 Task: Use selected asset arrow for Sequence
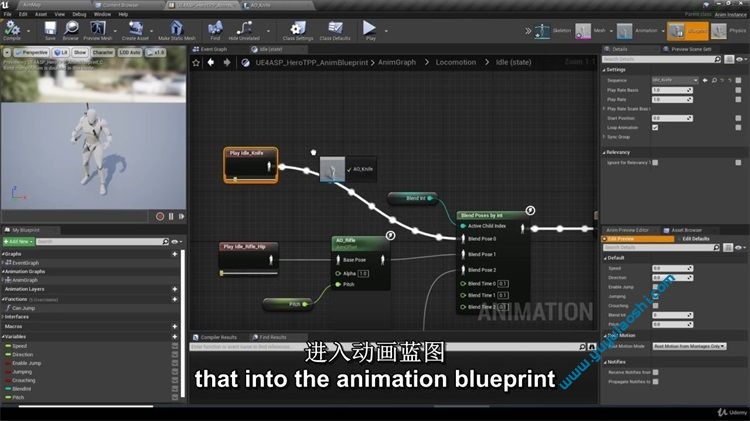(x=705, y=80)
